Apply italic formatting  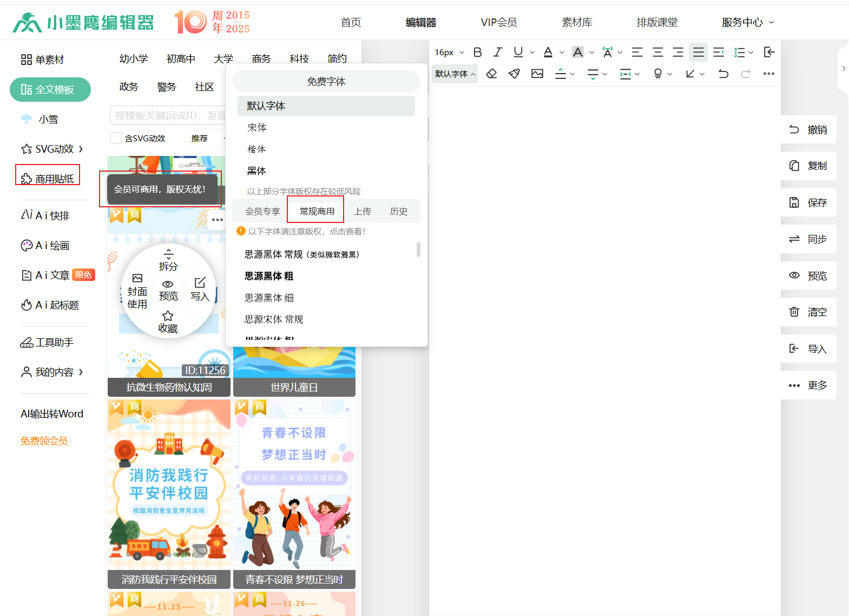coord(497,52)
